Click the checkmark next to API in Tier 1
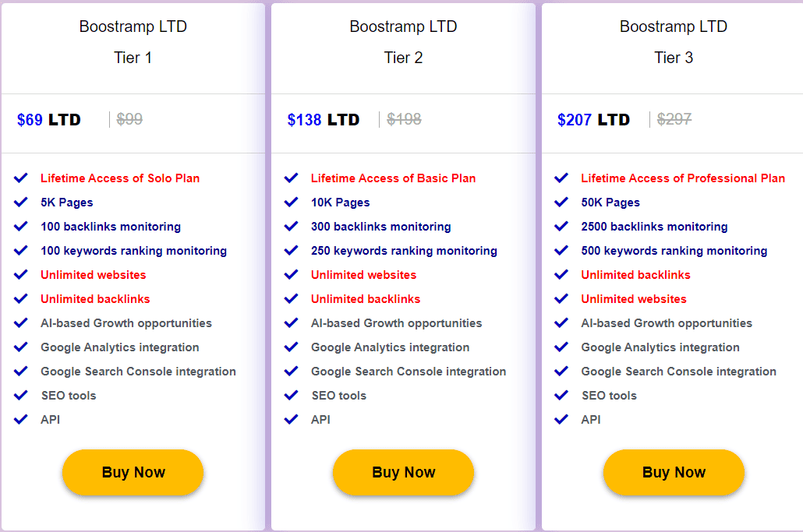The height and width of the screenshot is (532, 803). [21, 419]
